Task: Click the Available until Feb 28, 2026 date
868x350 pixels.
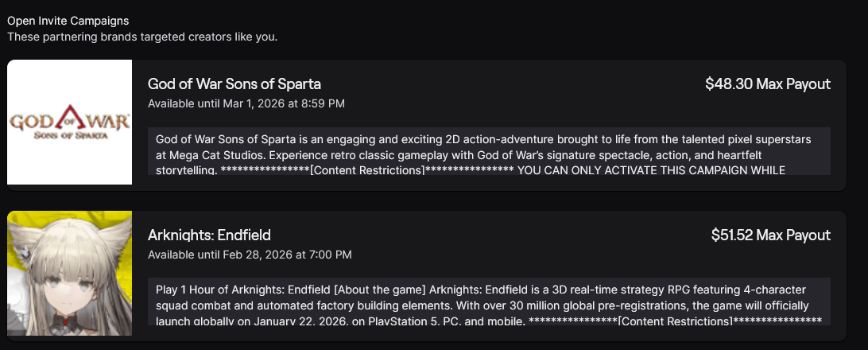Action: [x=250, y=255]
